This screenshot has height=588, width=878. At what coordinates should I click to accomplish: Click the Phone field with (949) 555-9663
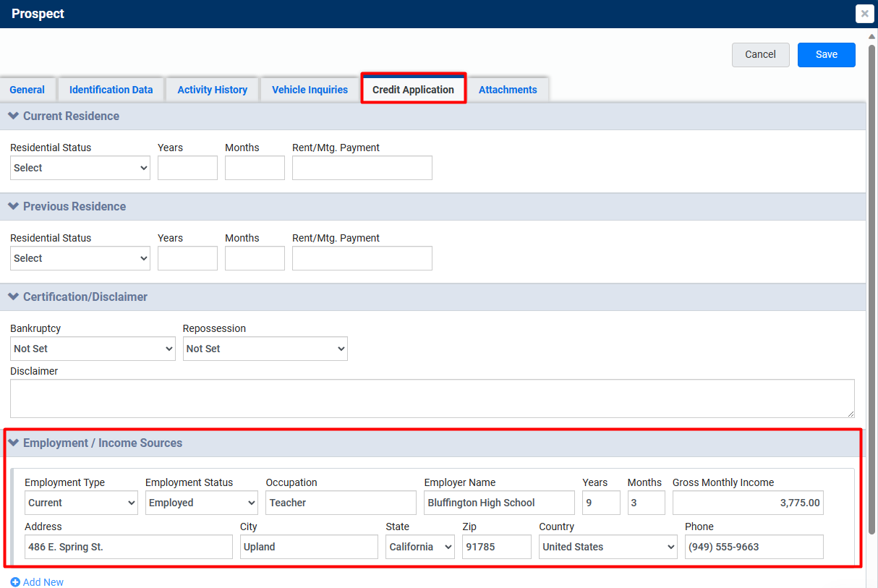click(754, 547)
